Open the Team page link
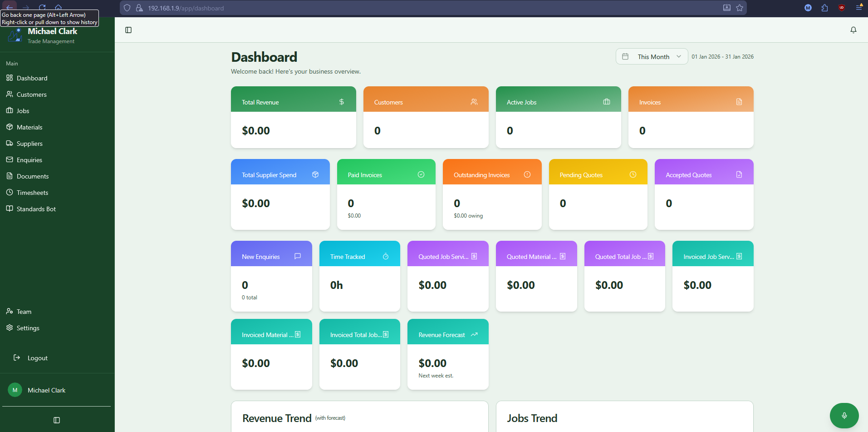This screenshot has width=868, height=432. (x=24, y=311)
